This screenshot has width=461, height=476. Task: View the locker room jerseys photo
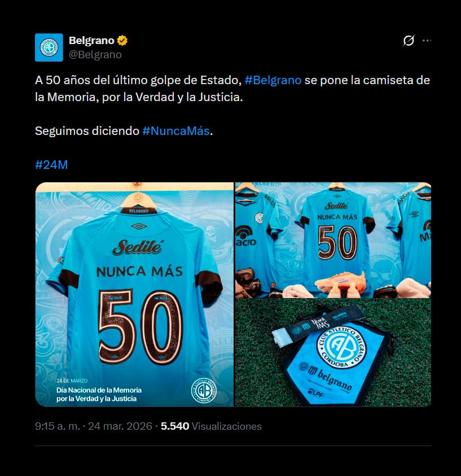(333, 240)
